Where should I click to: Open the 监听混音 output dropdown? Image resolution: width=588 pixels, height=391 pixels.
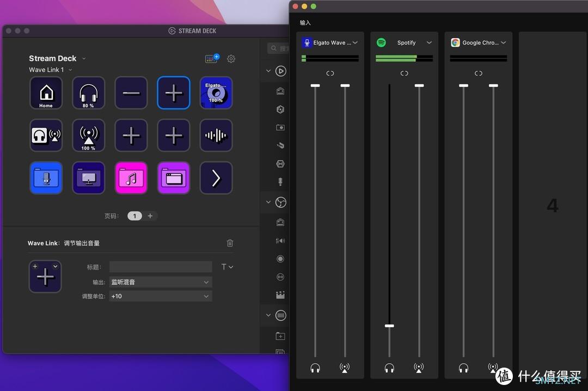(161, 282)
